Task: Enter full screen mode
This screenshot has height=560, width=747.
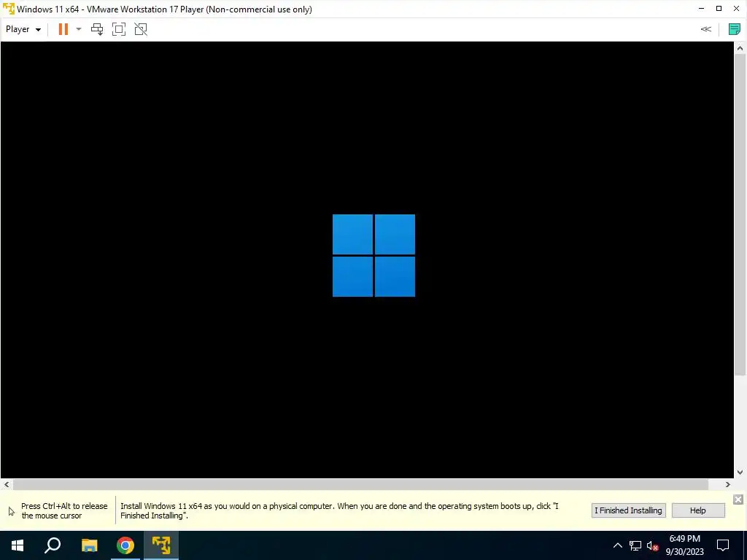Action: 119,29
